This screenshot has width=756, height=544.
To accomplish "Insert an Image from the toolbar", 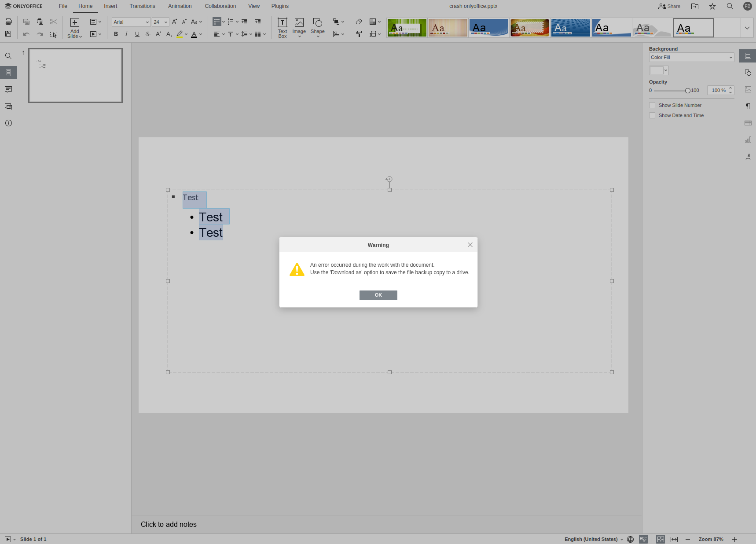I will point(299,27).
